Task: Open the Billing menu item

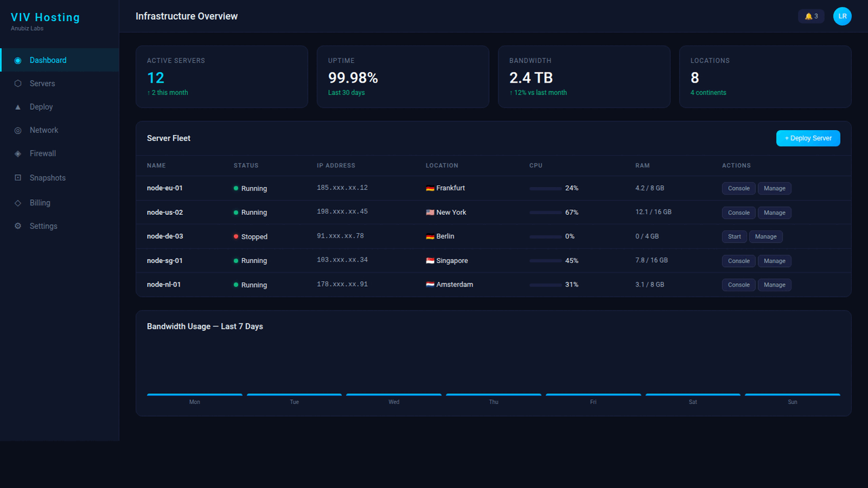Action: pyautogui.click(x=41, y=202)
